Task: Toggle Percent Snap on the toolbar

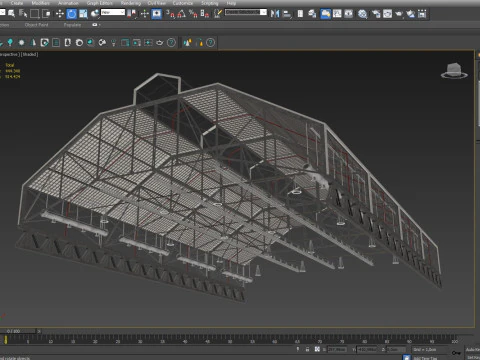Action: pos(193,14)
